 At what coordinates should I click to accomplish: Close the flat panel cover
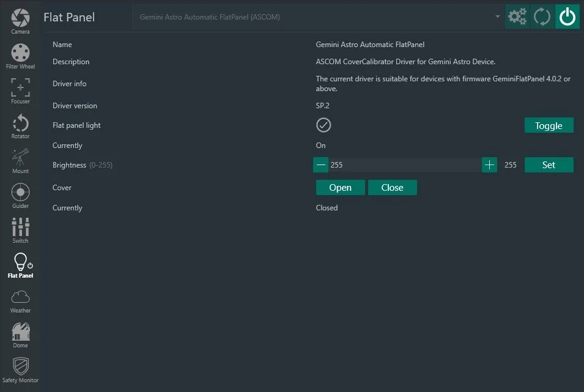(392, 187)
